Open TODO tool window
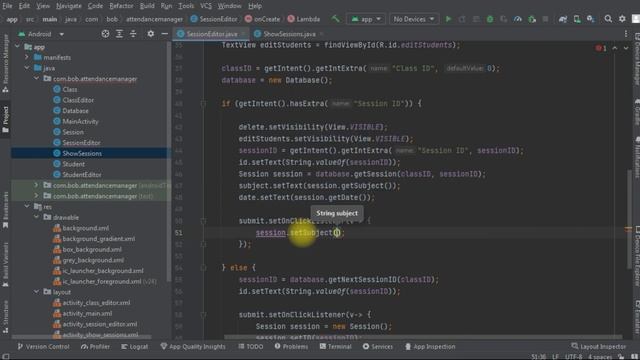Image resolution: width=640 pixels, height=360 pixels. 251,347
